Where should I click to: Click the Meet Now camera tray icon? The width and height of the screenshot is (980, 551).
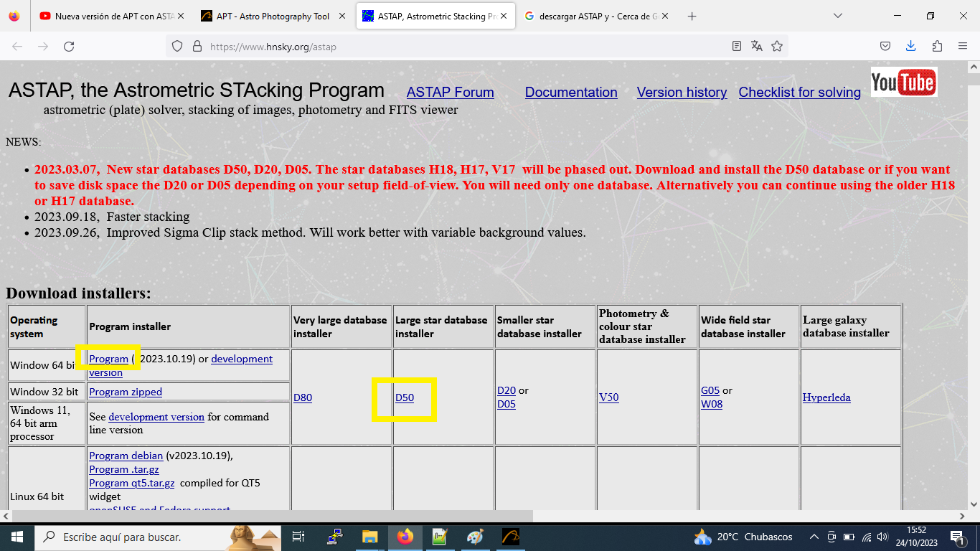[831, 537]
